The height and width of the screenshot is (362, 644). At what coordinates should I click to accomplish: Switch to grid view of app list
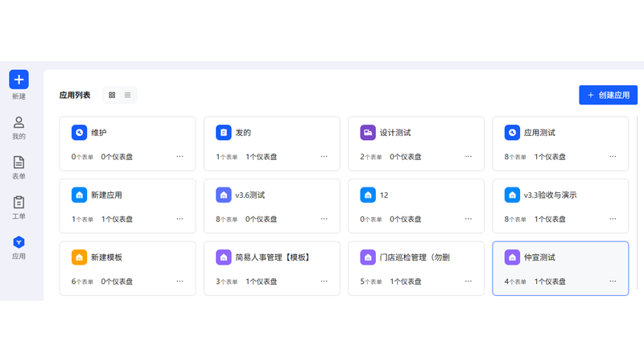tap(112, 95)
